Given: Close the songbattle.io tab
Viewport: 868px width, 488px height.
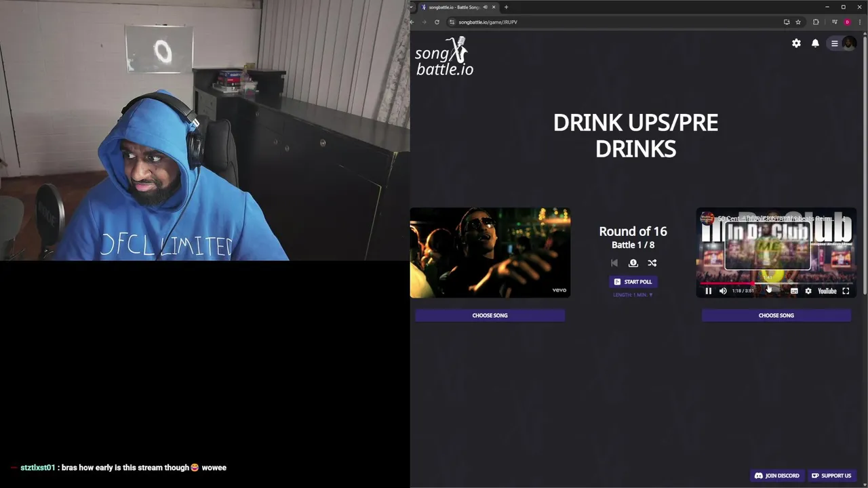Looking at the screenshot, I should pos(494,7).
